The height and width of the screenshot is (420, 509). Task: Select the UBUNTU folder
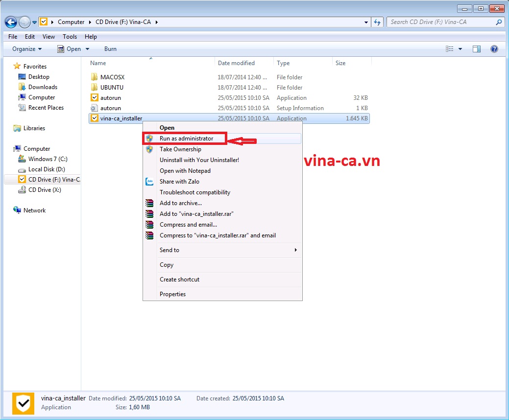[x=112, y=88]
